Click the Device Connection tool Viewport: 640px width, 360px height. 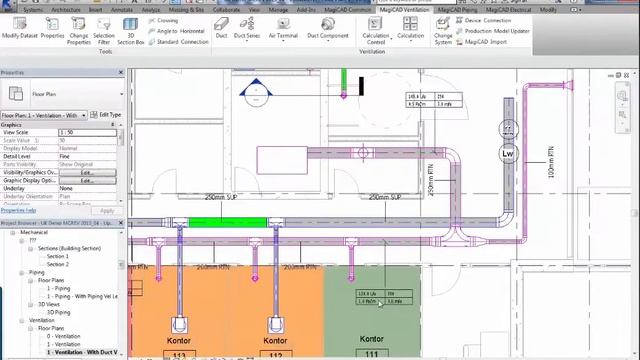point(484,20)
